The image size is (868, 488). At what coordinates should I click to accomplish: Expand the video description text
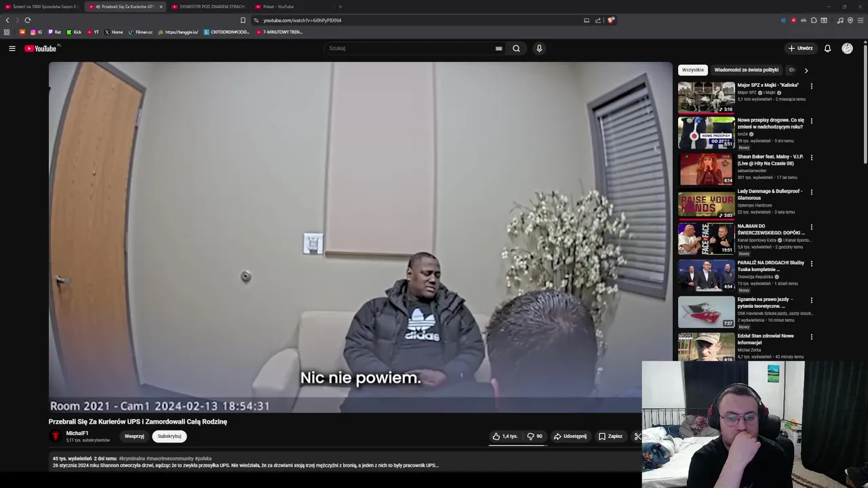245,466
